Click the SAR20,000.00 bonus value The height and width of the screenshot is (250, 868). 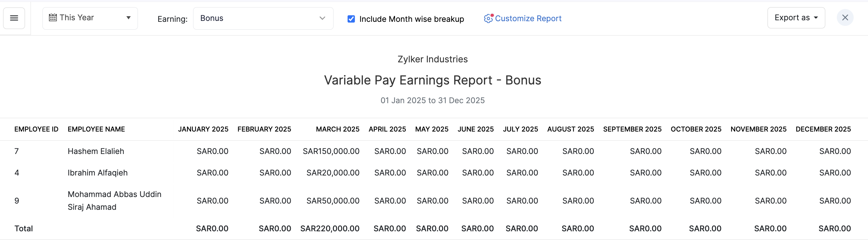(333, 173)
